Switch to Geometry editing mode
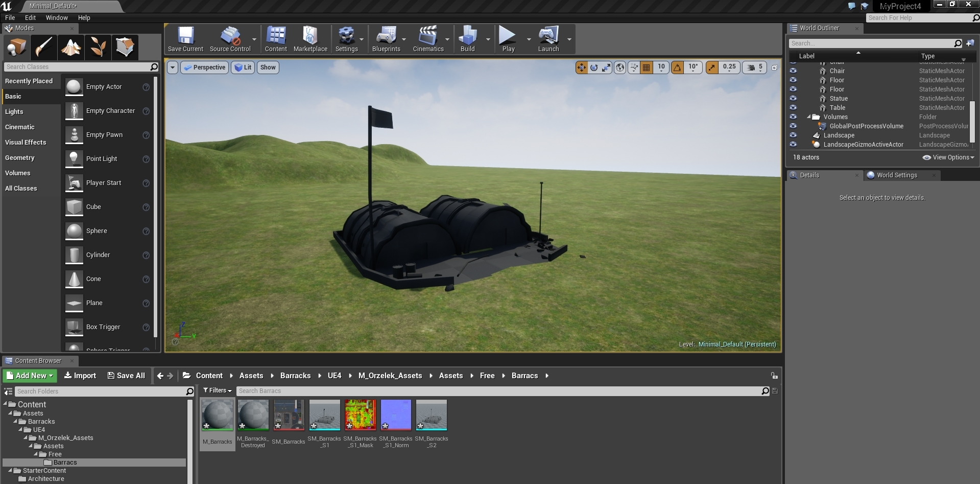The image size is (980, 484). [x=125, y=47]
